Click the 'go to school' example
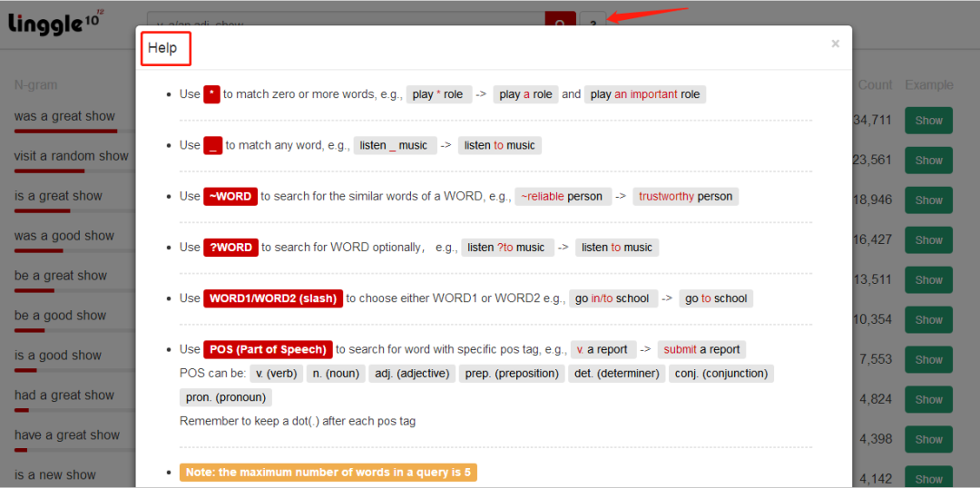 tap(716, 298)
